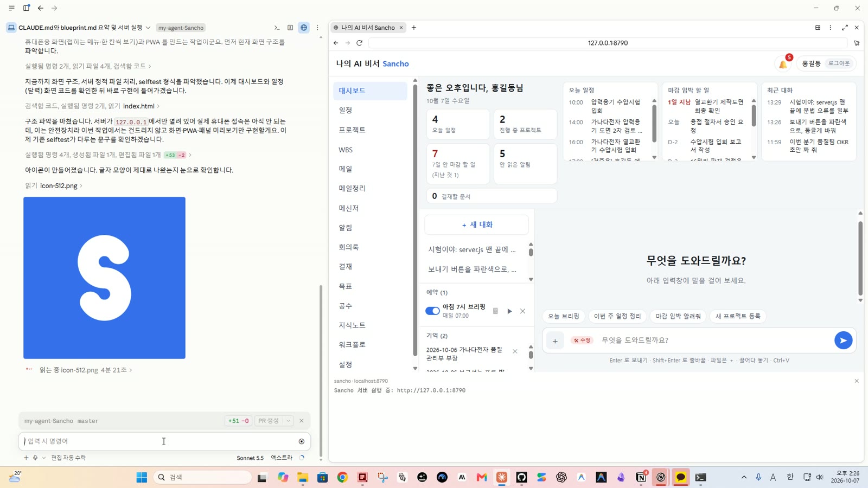This screenshot has width=868, height=488.
Task: Click the +51 -0 diff stats badge
Action: pos(238,421)
